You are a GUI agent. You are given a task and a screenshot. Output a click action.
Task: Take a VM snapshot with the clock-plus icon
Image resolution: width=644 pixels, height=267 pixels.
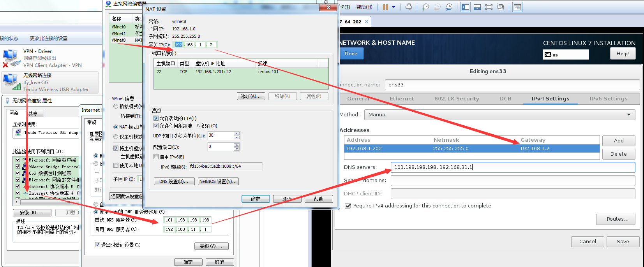425,7
